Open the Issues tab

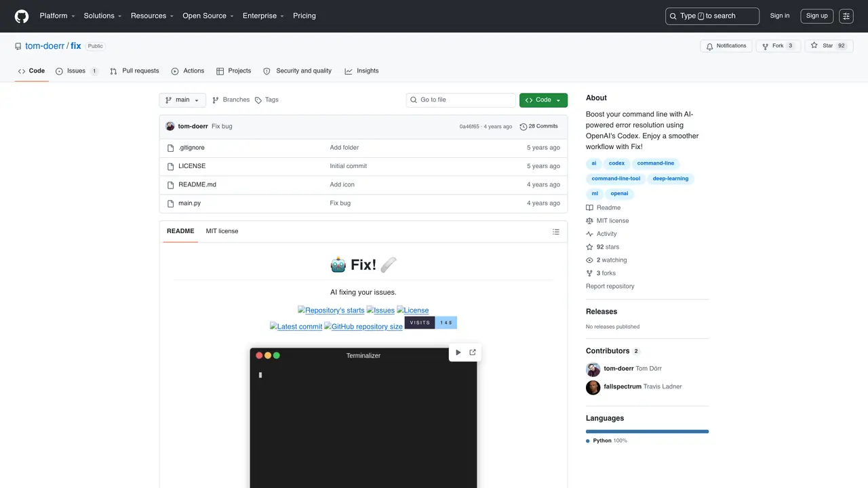(x=77, y=71)
